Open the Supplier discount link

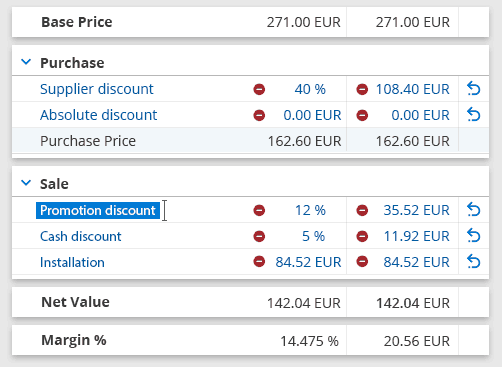[x=97, y=89]
